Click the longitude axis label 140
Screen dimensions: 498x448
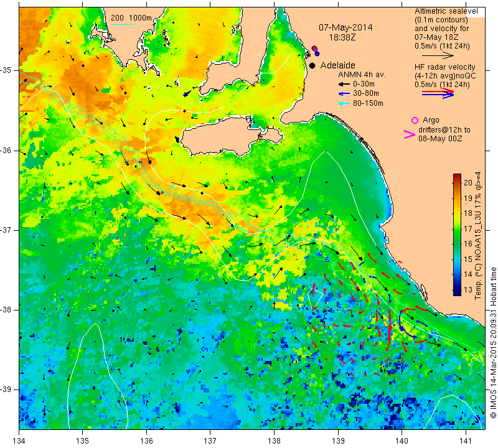coord(402,441)
